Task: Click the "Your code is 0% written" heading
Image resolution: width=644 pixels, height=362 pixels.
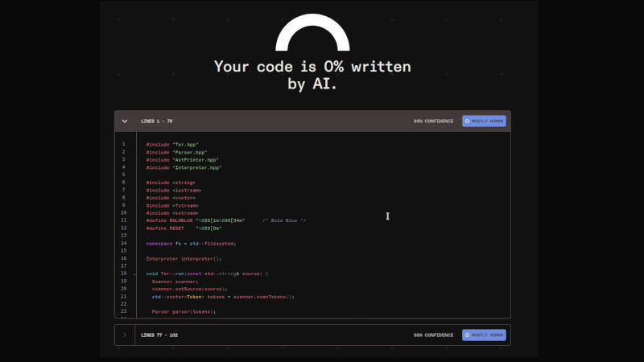Action: 312,67
